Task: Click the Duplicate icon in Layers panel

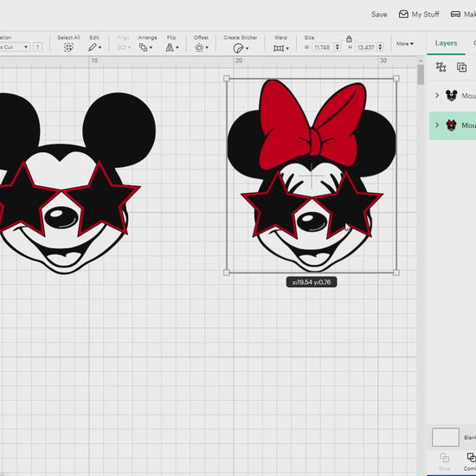Action: 461,68
